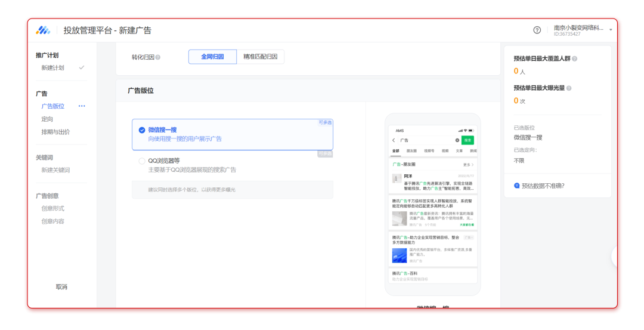Click the WeChat search ad preview phone image
The width and height of the screenshot is (644, 330).
[432, 204]
